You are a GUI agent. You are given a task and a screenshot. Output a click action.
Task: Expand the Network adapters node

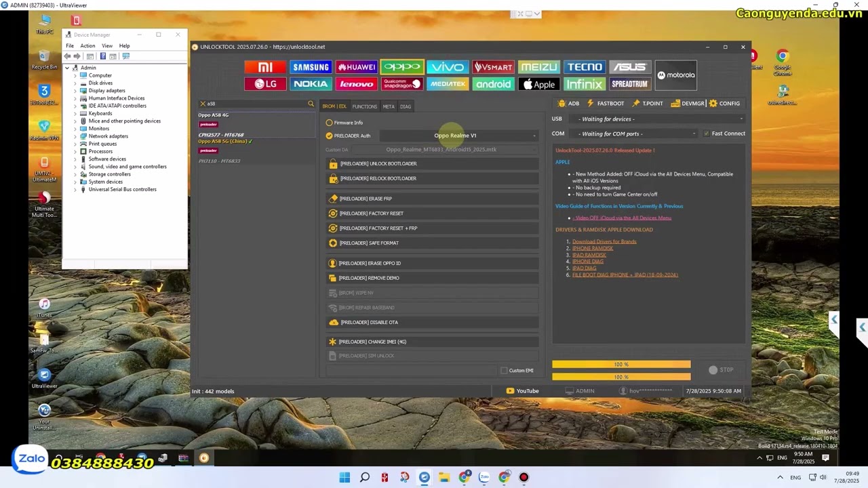75,136
